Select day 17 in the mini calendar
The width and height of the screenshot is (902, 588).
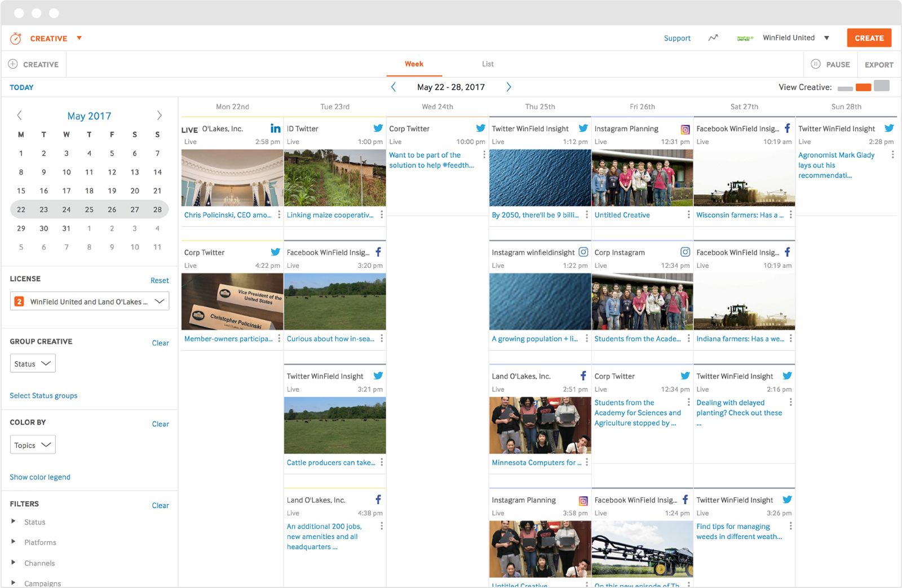coord(67,191)
